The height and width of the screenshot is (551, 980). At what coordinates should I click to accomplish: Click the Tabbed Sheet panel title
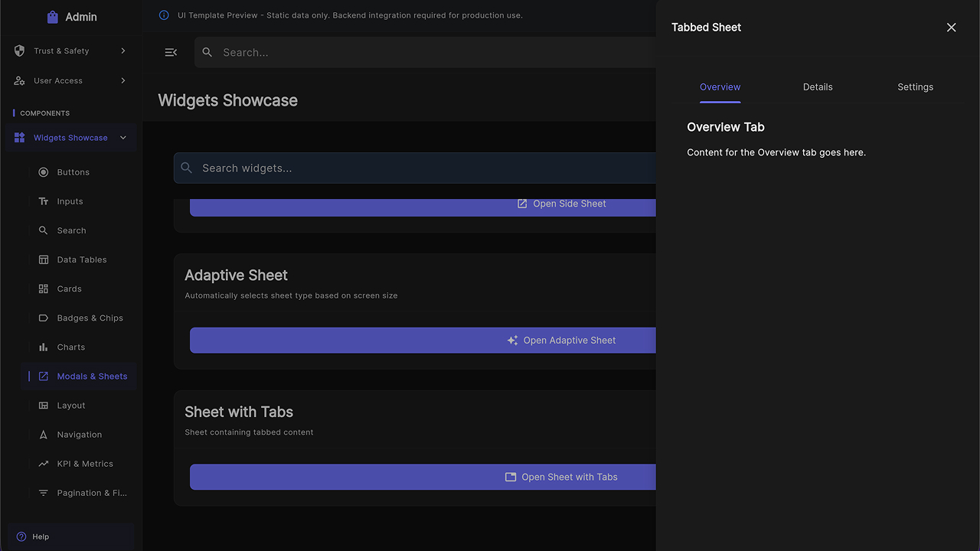coord(706,28)
